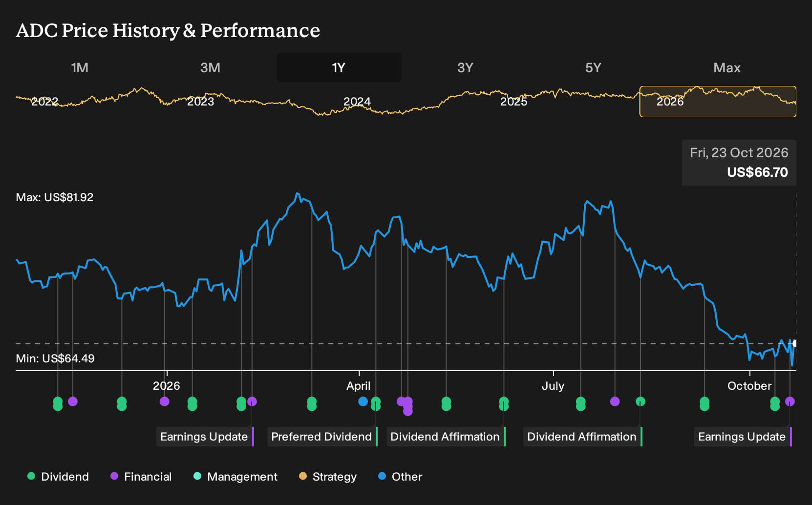Choose the 1Y time range tab

(339, 67)
